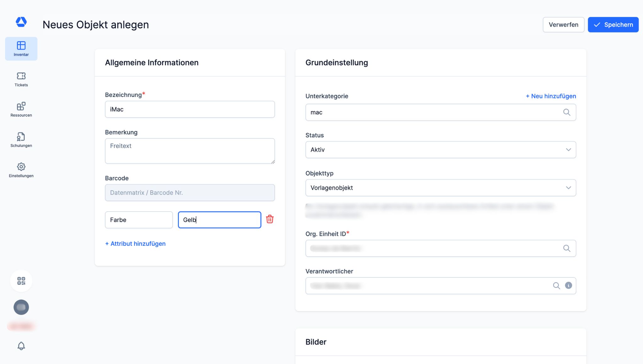643x364 pixels.
Task: Delete the Farbe attribute with trash icon
Action: point(270,219)
